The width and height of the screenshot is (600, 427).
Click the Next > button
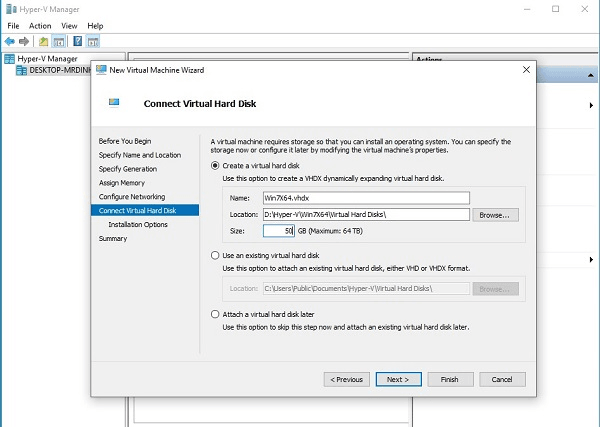point(398,379)
